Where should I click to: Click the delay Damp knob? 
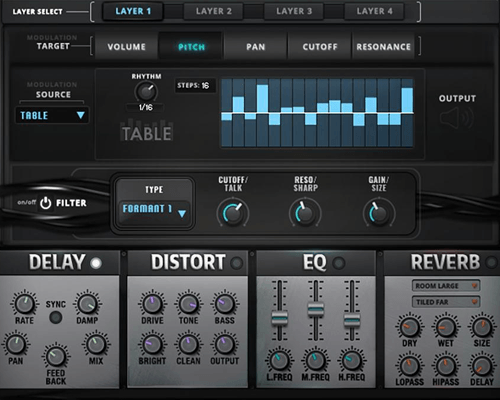[x=87, y=303]
